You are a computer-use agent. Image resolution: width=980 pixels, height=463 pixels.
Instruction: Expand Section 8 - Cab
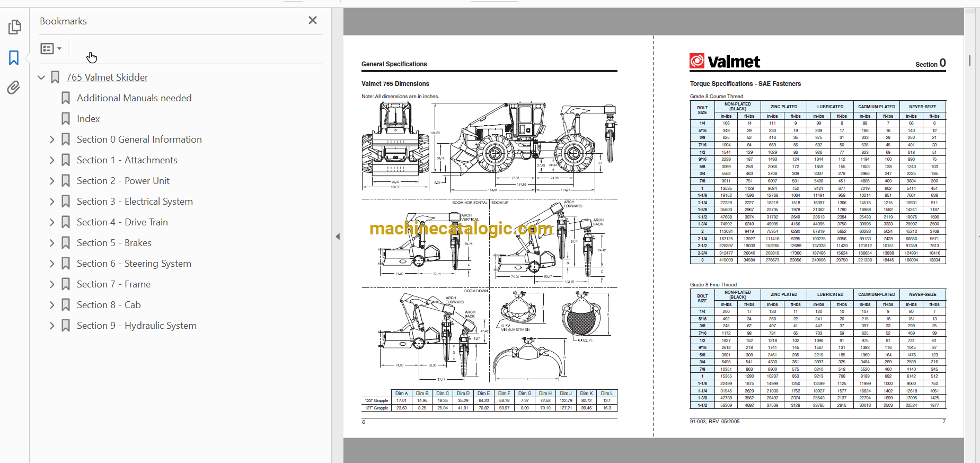[x=52, y=305]
